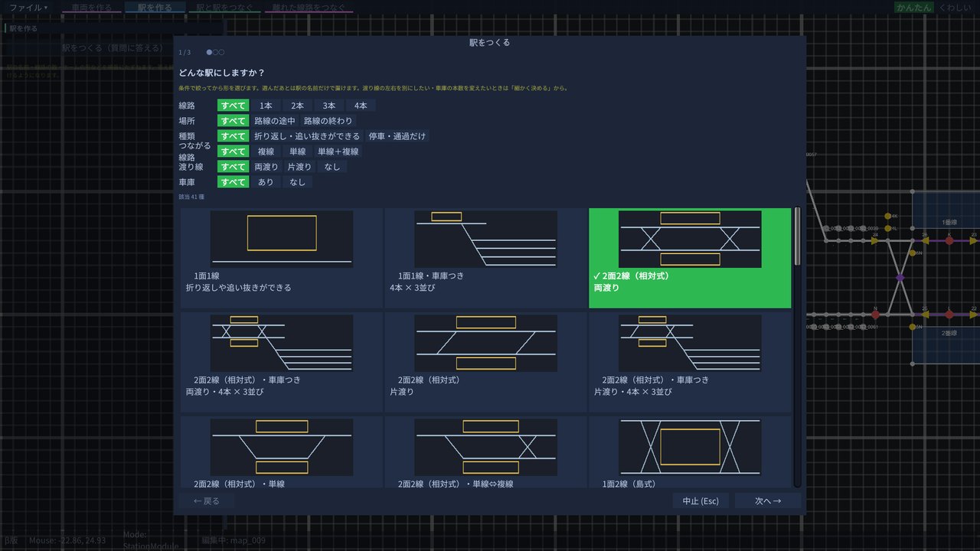Switch to 駅と駅をつなぐ tab
This screenshot has height=551, width=980.
click(226, 7)
